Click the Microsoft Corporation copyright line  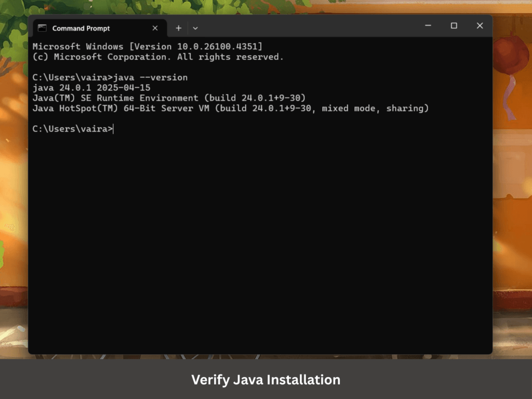coord(158,57)
